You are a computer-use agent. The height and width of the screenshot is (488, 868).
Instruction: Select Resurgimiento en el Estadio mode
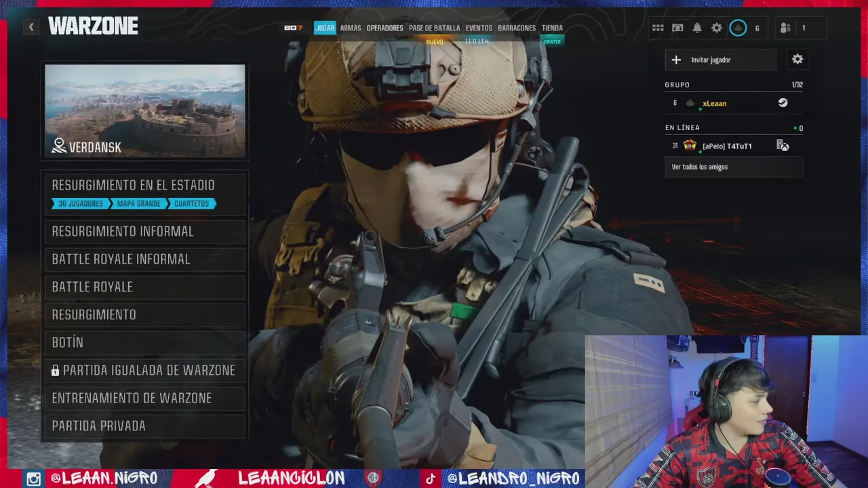coord(144,193)
